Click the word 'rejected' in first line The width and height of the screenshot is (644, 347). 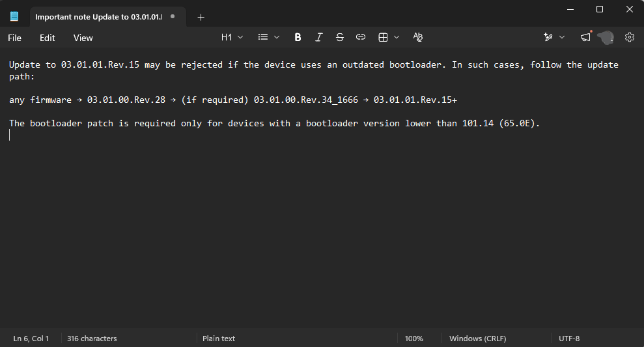pyautogui.click(x=202, y=65)
